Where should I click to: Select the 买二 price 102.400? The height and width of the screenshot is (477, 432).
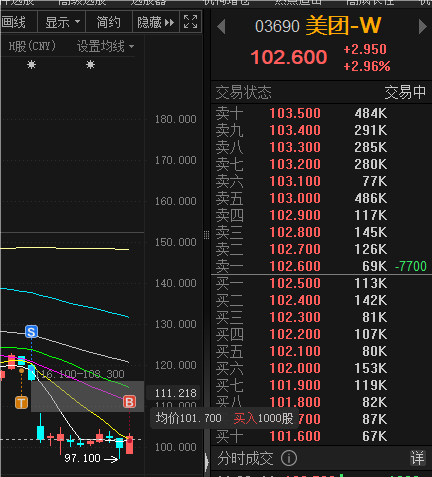point(295,300)
